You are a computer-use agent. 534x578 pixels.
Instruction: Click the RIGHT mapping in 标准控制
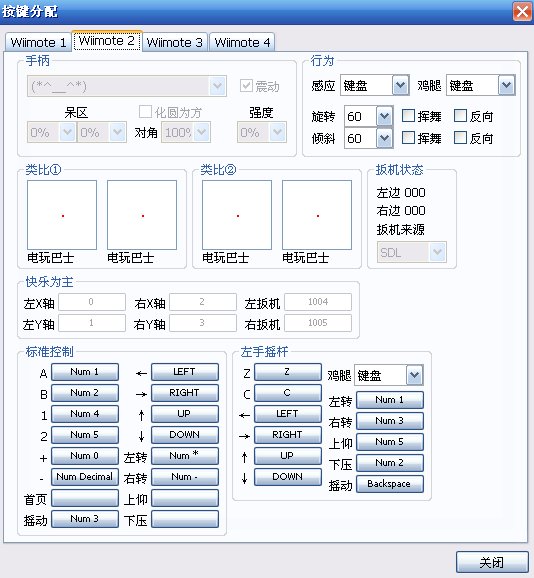(185, 393)
